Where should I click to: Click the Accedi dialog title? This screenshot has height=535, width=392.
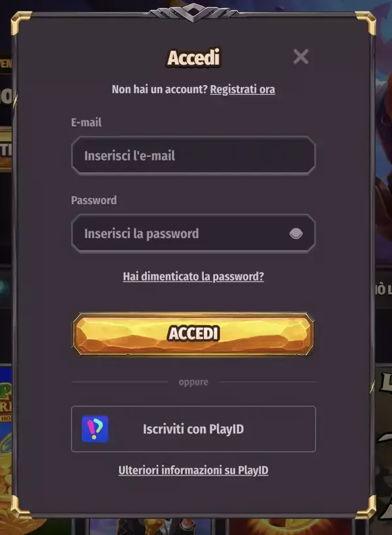193,58
